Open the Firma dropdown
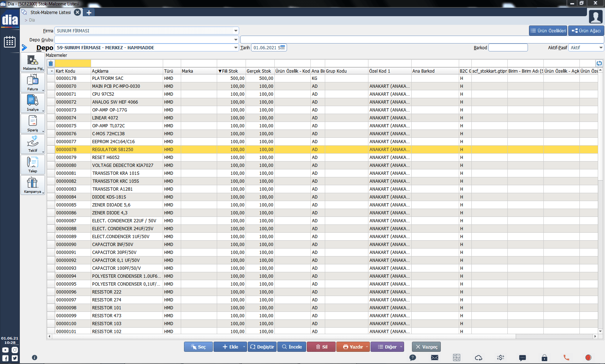Screen dimensions: 605x364 pos(236,31)
